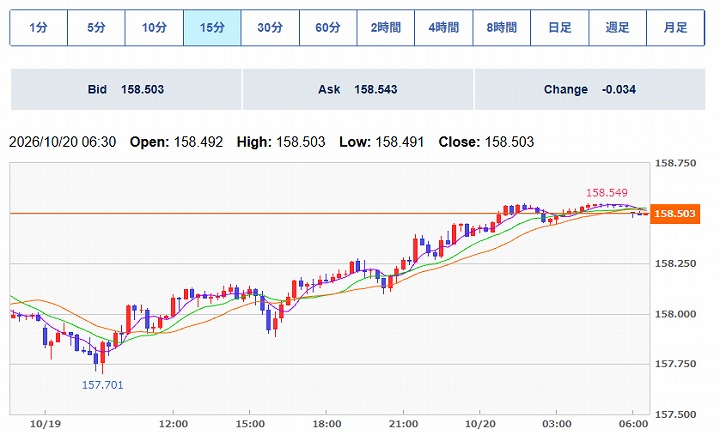The image size is (720, 435).
Task: Click the Close: 158.503 value
Action: coord(486,142)
